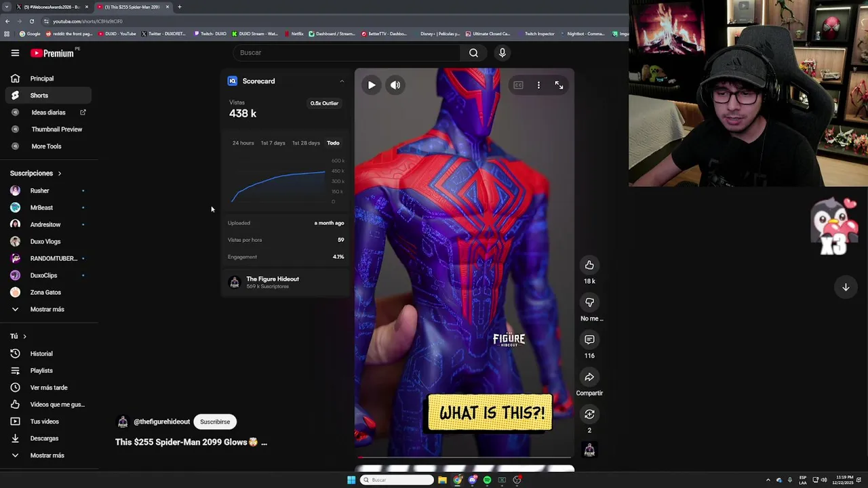Switch to the #WebonesAwards2026 browser tab
Image resolution: width=868 pixels, height=488 pixels.
point(52,7)
